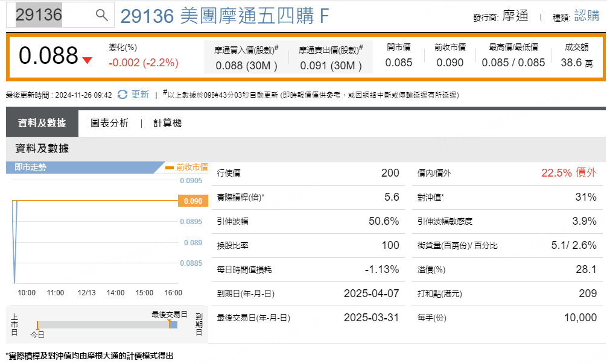Click the 0.0885 label on chart price axis

pos(191,263)
